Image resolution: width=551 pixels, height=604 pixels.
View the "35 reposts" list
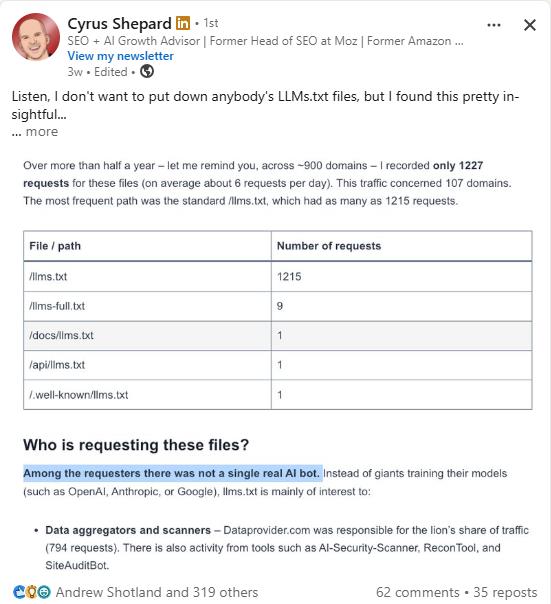pyautogui.click(x=505, y=592)
